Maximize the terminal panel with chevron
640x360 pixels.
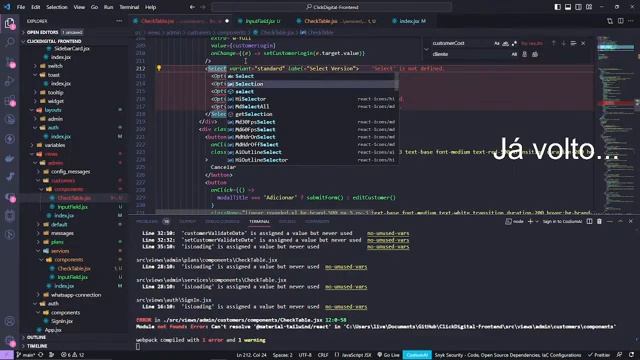(620, 221)
